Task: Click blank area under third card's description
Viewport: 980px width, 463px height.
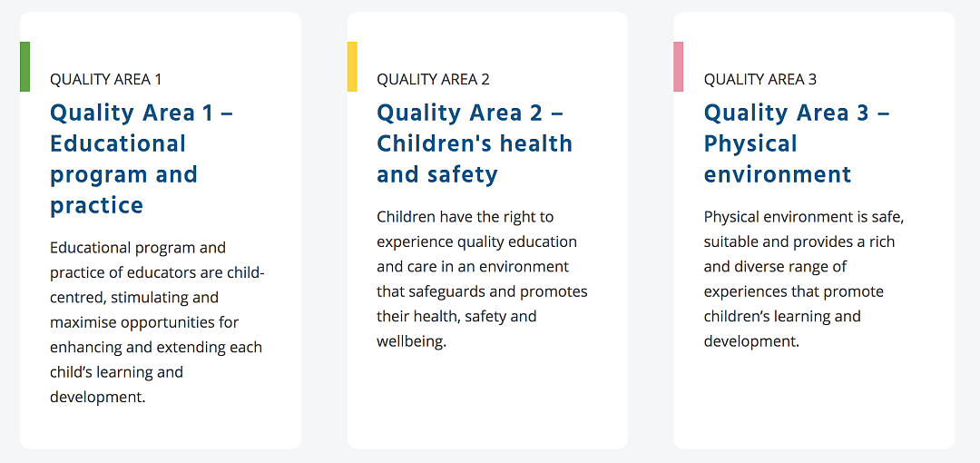Action: pos(814,400)
